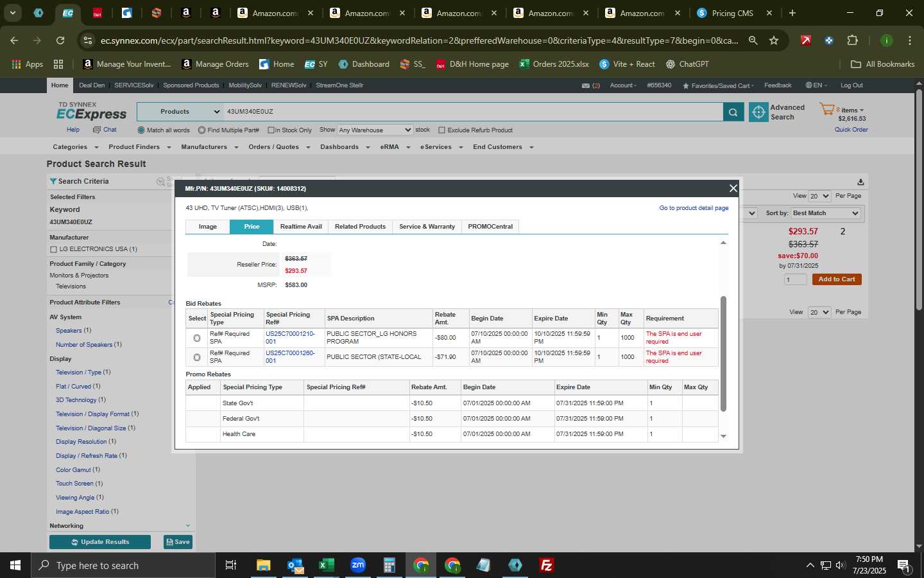Click the Chrome address bar
The width and height of the screenshot is (924, 578).
418,40
